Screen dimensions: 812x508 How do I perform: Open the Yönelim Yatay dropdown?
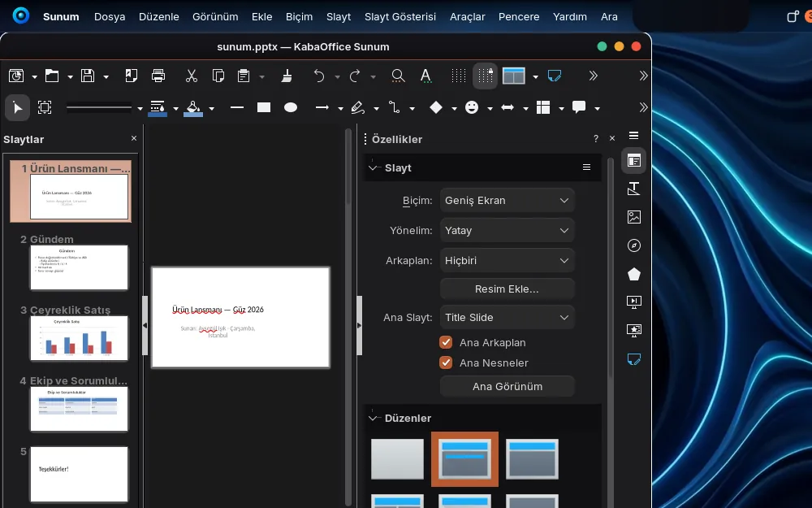pyautogui.click(x=508, y=231)
